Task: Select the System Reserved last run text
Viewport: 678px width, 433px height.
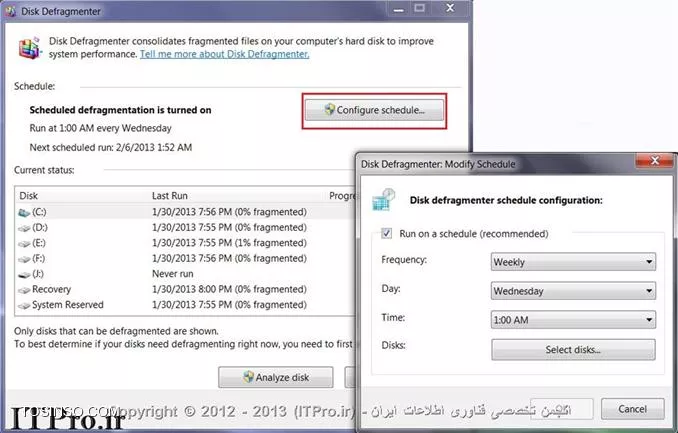Action: pyautogui.click(x=229, y=305)
